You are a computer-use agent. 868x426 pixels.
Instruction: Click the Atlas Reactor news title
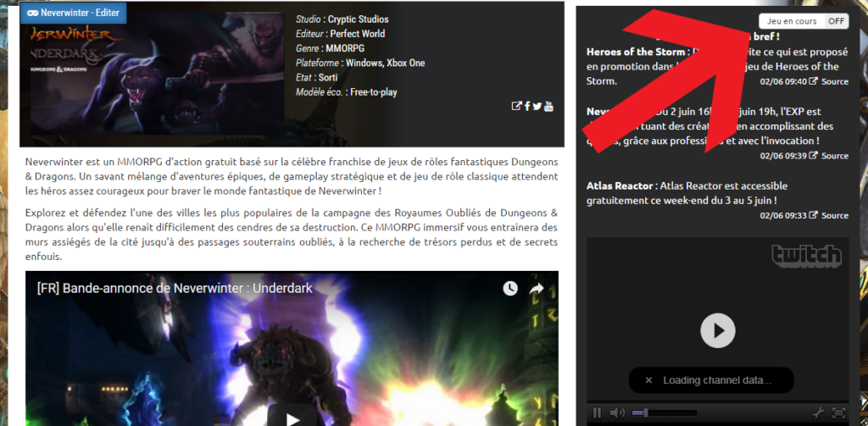tap(620, 185)
